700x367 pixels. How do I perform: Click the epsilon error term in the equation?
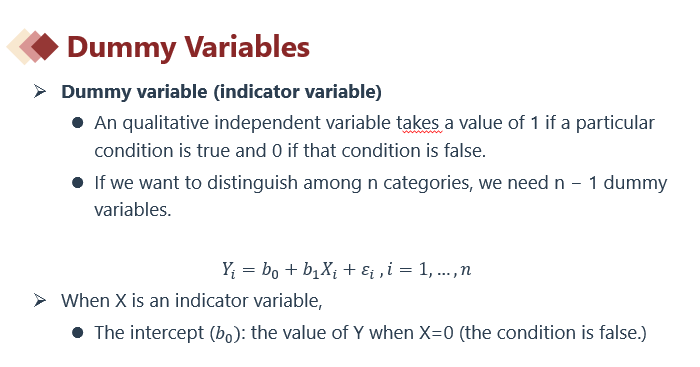[367, 271]
